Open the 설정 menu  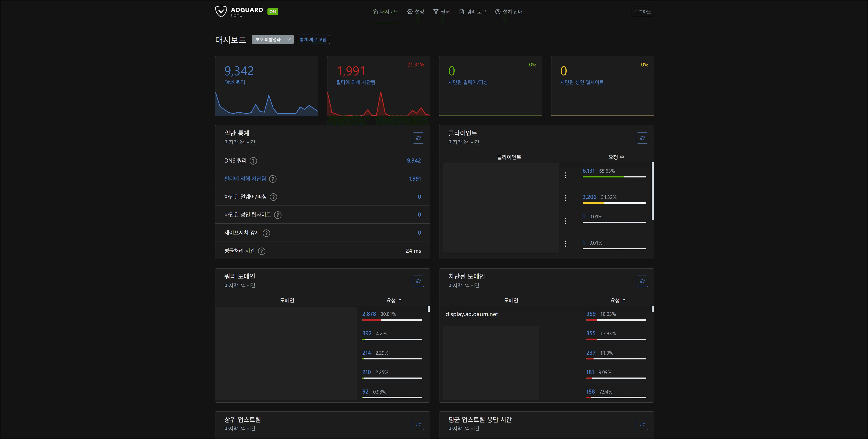(x=415, y=12)
